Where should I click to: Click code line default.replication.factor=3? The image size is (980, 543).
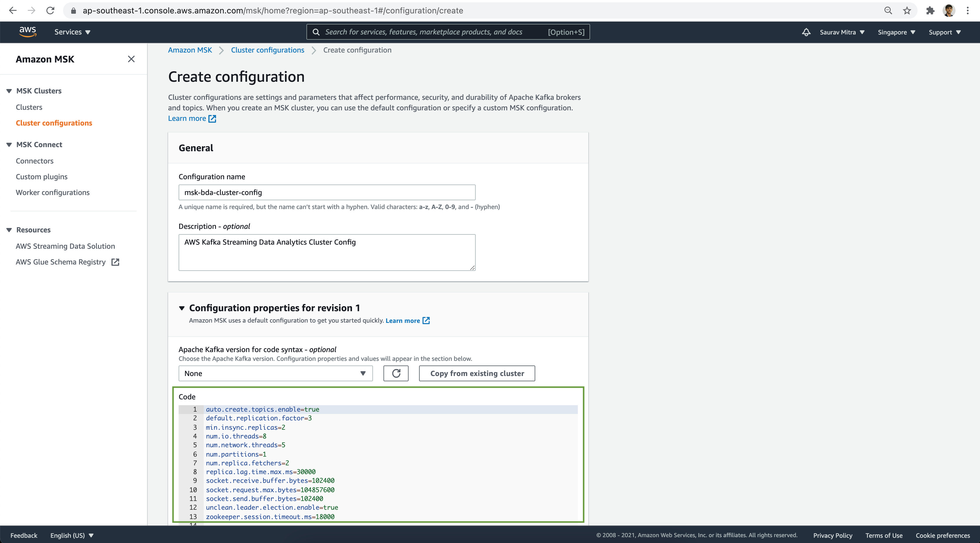259,418
